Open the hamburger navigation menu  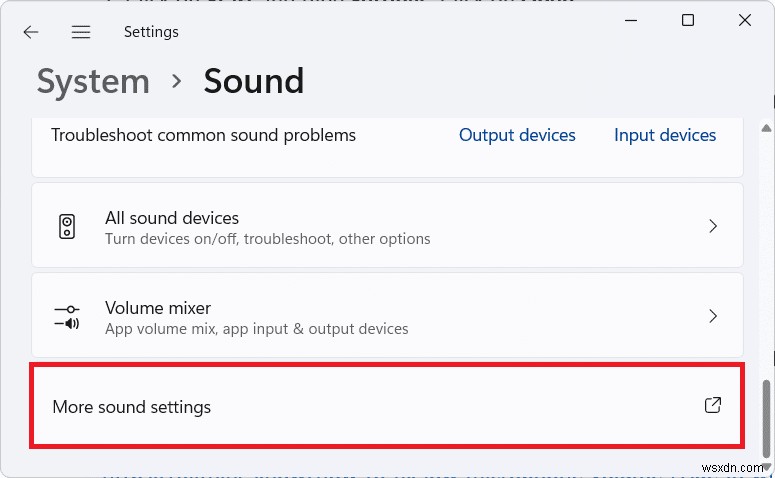(81, 32)
